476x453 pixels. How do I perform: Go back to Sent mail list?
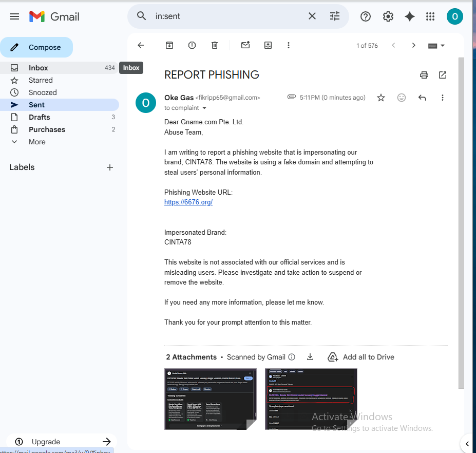pyautogui.click(x=141, y=45)
